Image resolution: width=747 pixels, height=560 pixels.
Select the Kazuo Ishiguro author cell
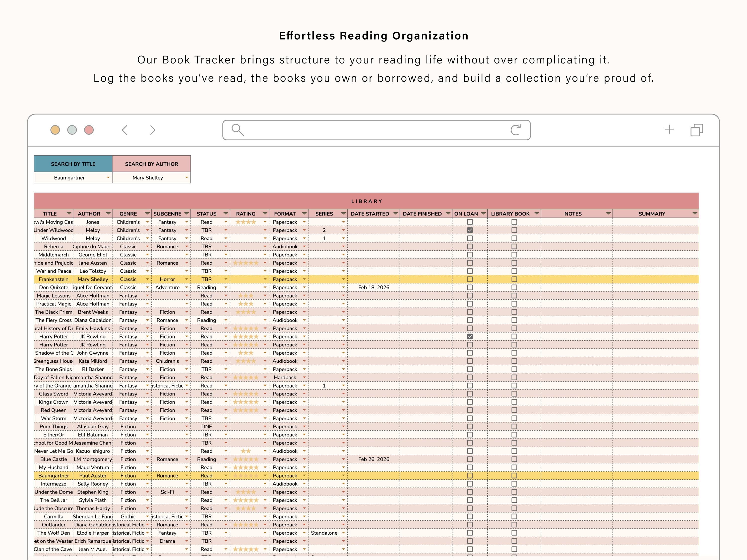tap(93, 451)
